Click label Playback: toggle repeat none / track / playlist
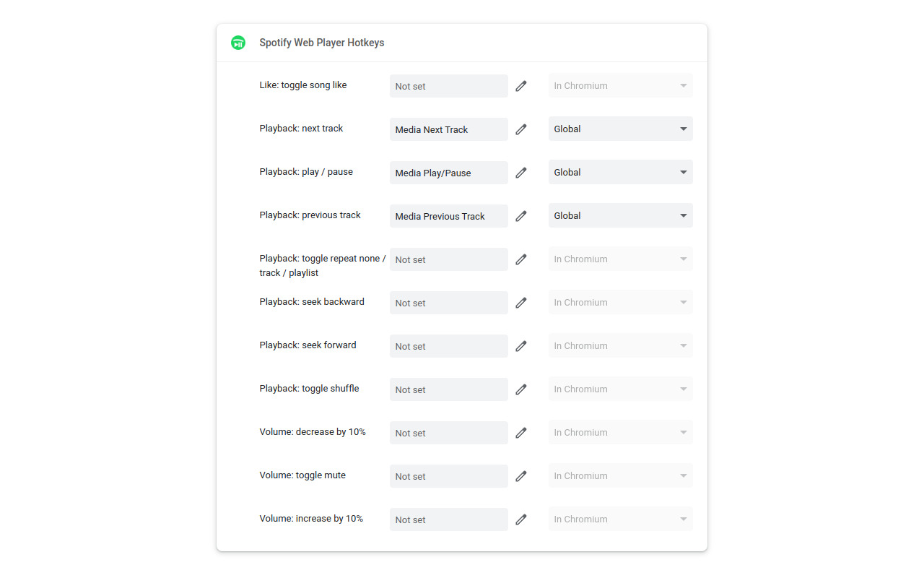This screenshot has width=924, height=578. coord(323,266)
